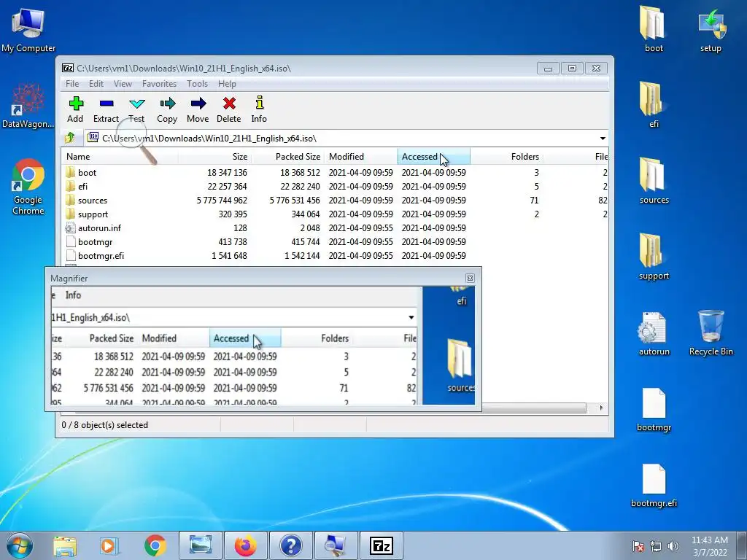Screen dimensions: 747x560
Task: Sort by the Size column header
Action: click(214, 157)
